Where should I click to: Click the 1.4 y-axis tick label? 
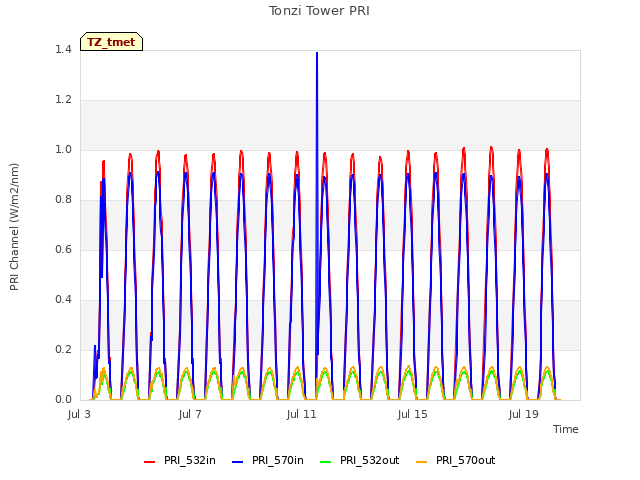point(64,50)
